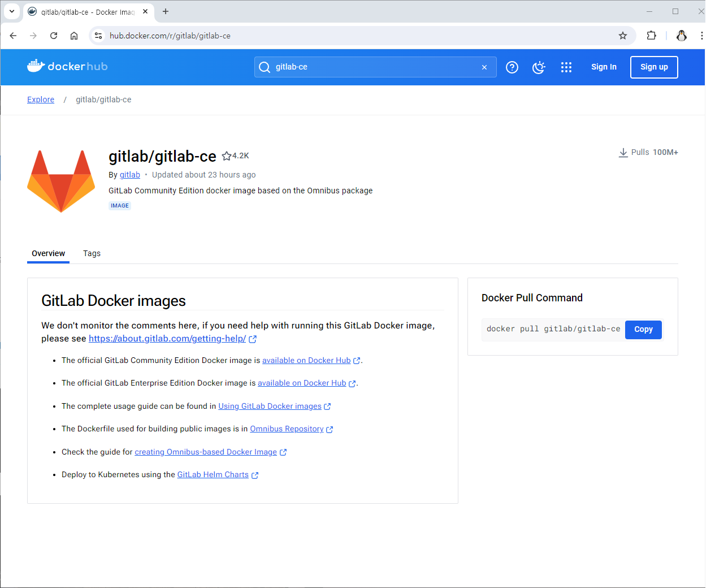Click the Docker Hub search field
The height and width of the screenshot is (588, 715).
(x=375, y=67)
